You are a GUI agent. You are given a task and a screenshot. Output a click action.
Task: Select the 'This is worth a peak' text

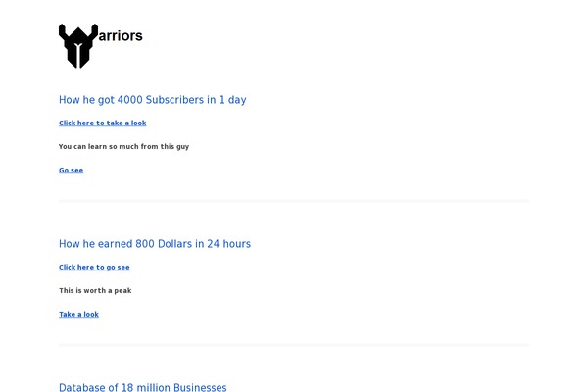pos(95,291)
